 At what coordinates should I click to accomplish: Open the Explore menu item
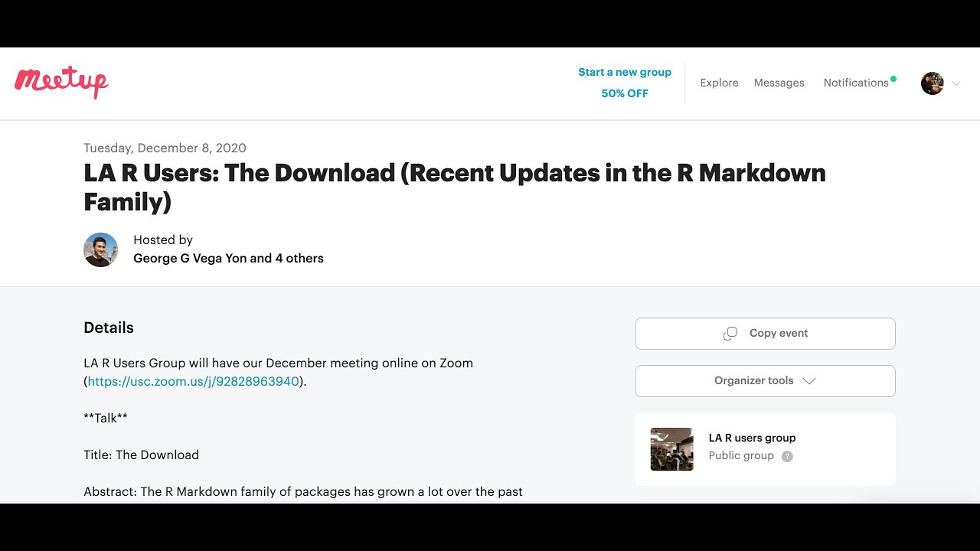(719, 83)
